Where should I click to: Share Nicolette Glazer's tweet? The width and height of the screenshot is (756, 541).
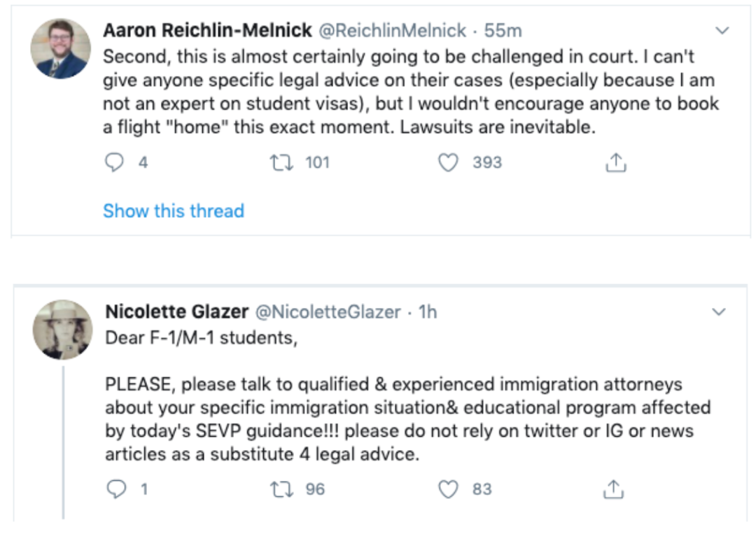(x=613, y=489)
